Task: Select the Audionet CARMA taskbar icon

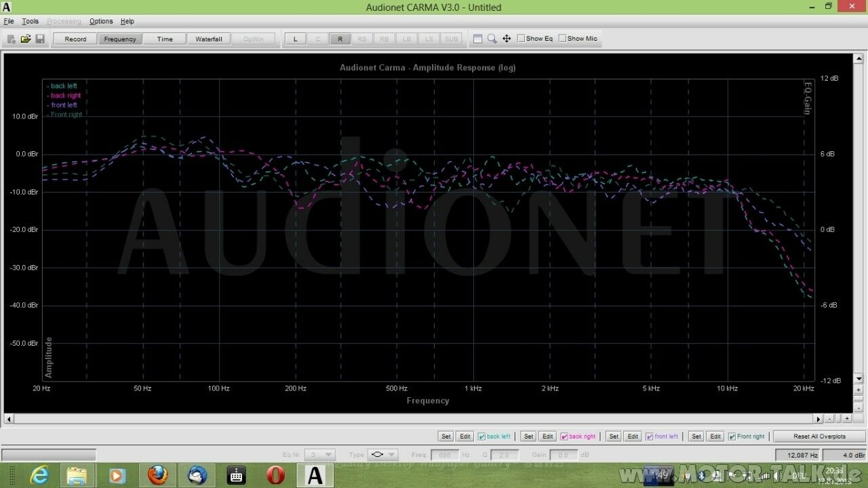Action: [x=315, y=475]
